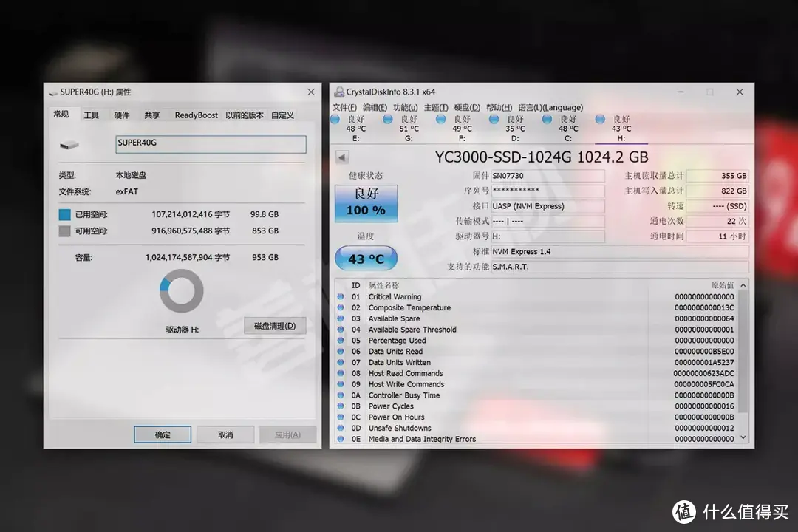This screenshot has height=532, width=798.
Task: Open the 帮助(H) menu
Action: (x=499, y=107)
